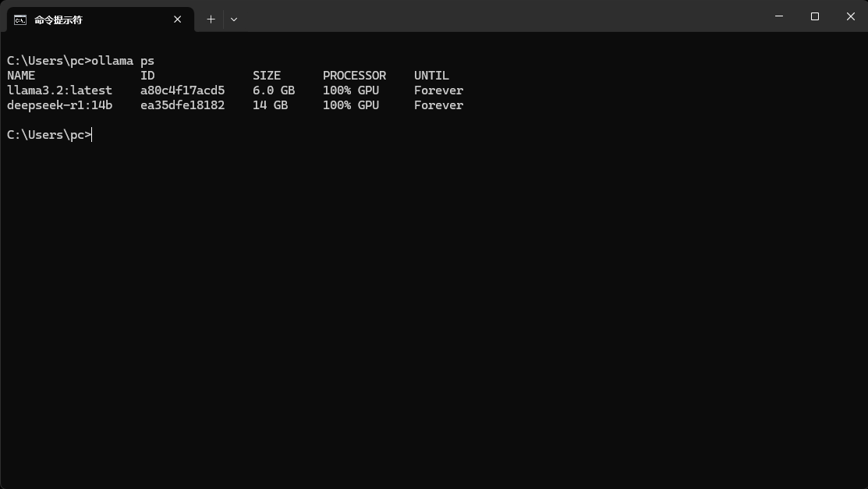Click the ID column header
Viewport: 868px width, 489px height.
[x=147, y=76]
